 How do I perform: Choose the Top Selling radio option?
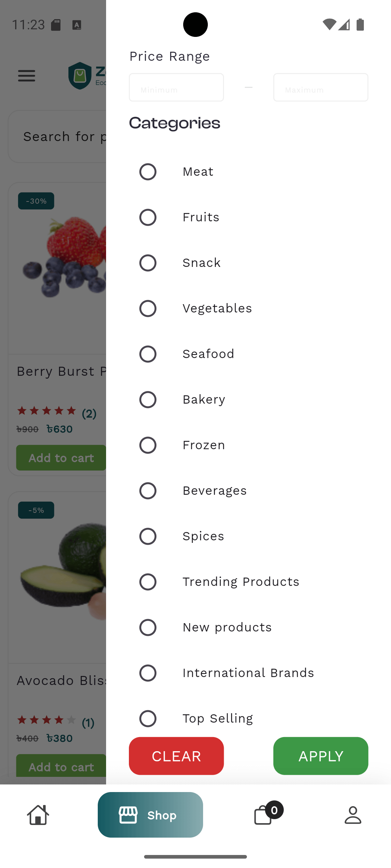[148, 719]
